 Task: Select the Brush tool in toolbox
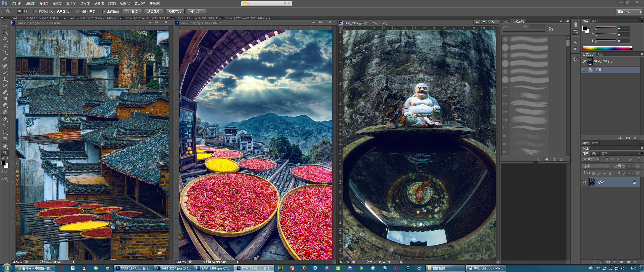(5, 73)
